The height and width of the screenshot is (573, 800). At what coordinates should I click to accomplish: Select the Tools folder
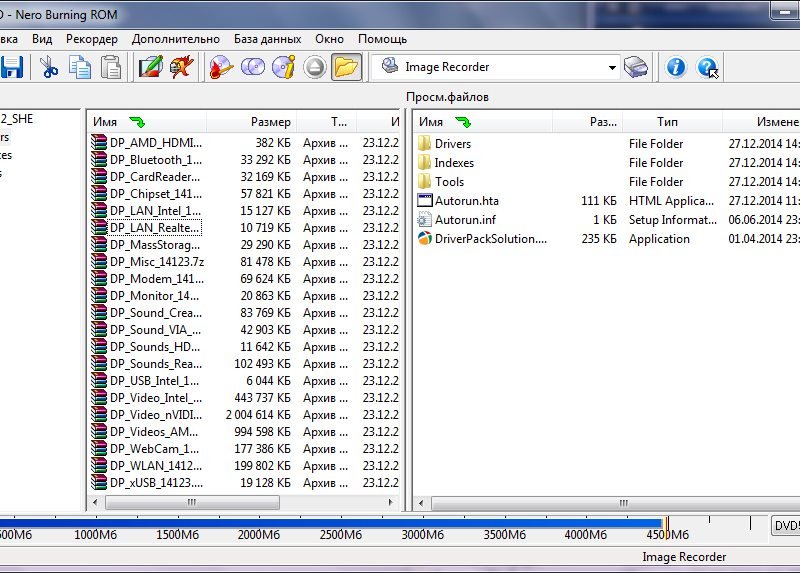tap(449, 182)
